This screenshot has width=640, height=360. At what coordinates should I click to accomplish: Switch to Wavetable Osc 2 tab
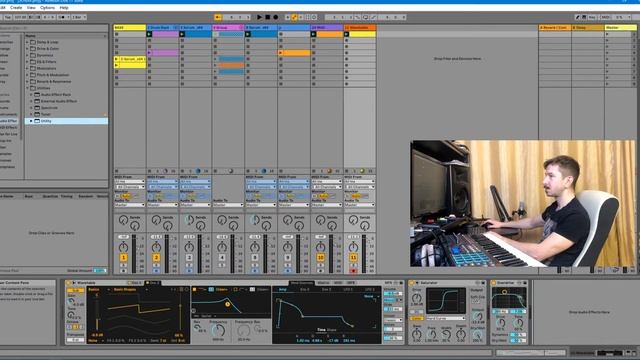(153, 282)
